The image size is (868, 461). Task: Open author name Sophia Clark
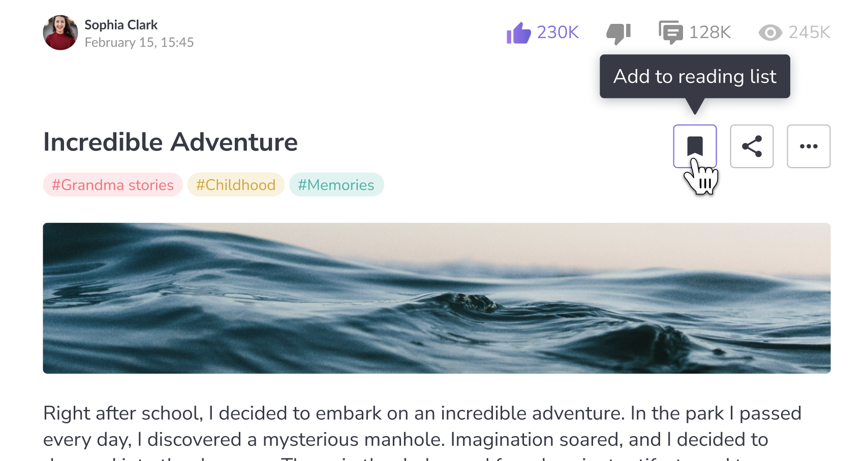(x=121, y=25)
